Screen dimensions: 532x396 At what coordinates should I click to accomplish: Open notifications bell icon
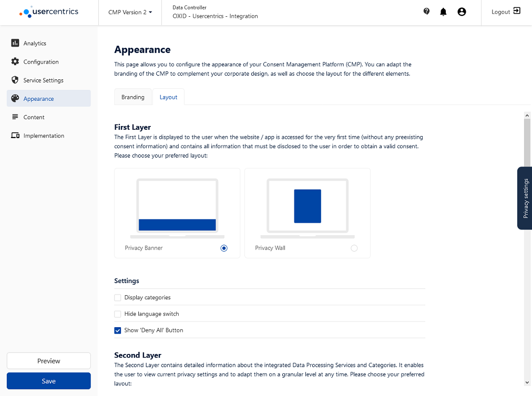443,12
